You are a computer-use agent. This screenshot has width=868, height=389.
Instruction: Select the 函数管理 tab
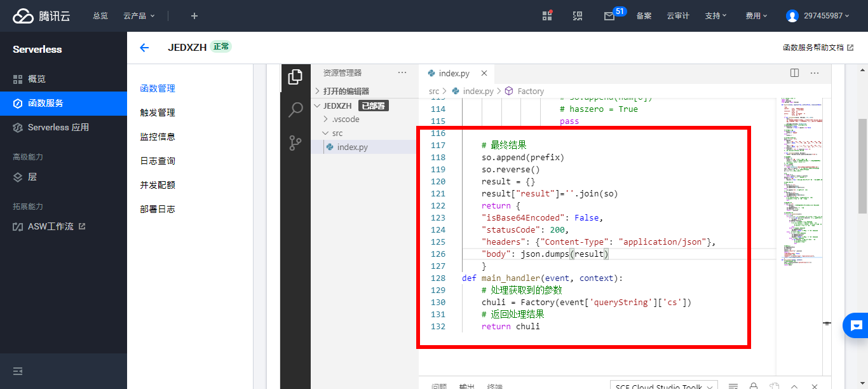click(158, 88)
